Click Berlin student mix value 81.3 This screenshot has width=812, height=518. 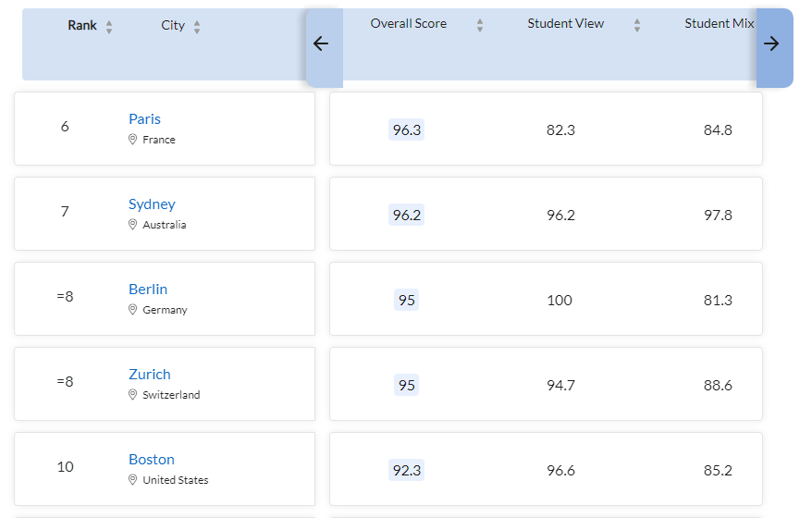[718, 300]
